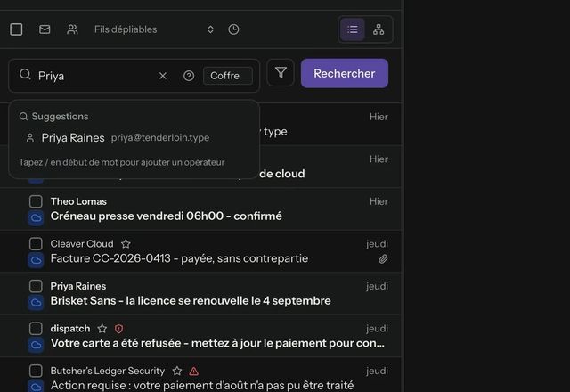The height and width of the screenshot is (392, 570).
Task: Click the small magnifier icon beside Suggestions
Action: pyautogui.click(x=24, y=117)
